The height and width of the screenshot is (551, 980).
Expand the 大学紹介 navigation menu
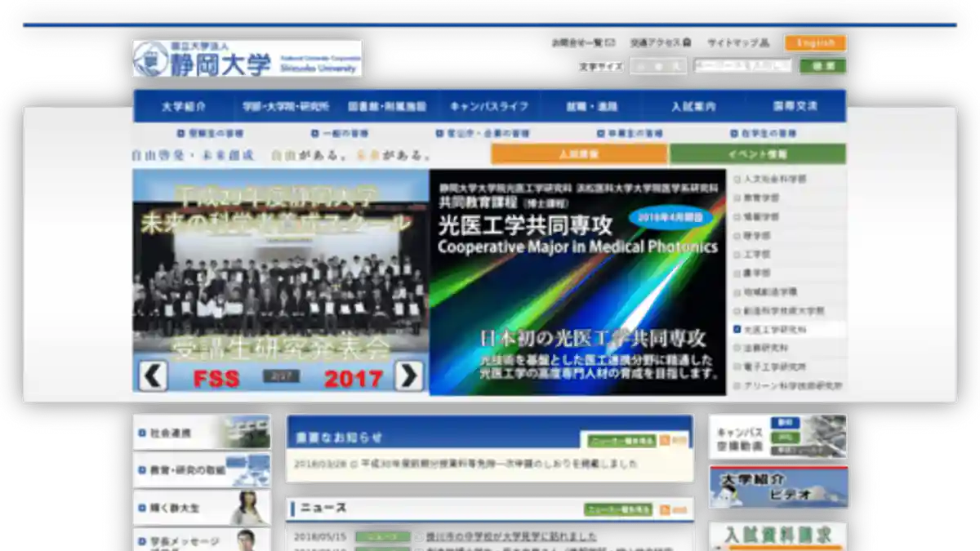point(184,106)
